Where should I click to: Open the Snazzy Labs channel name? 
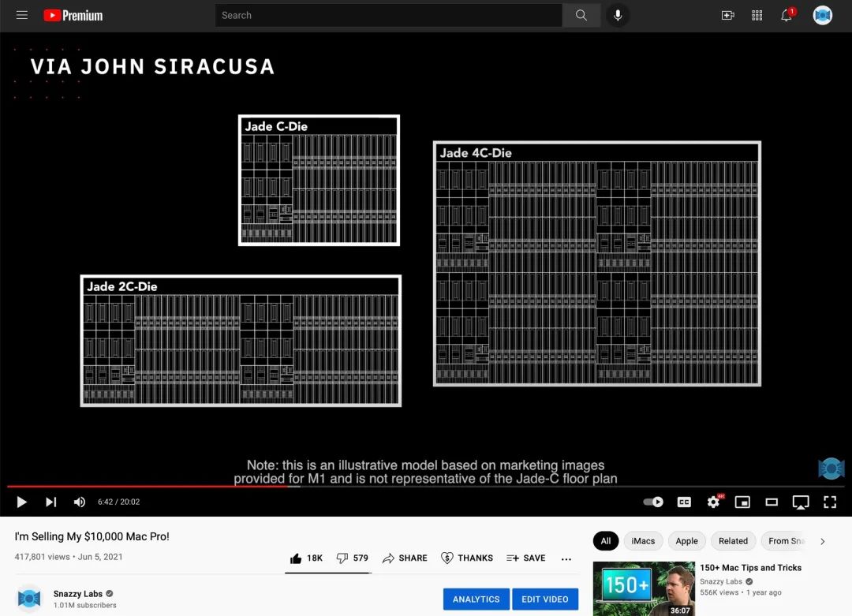(77, 594)
